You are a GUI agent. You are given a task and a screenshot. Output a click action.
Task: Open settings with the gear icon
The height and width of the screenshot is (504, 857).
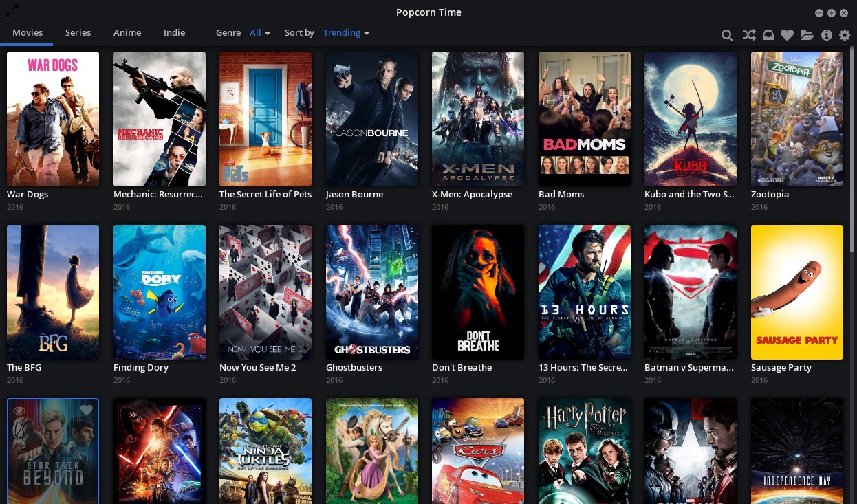pyautogui.click(x=845, y=35)
